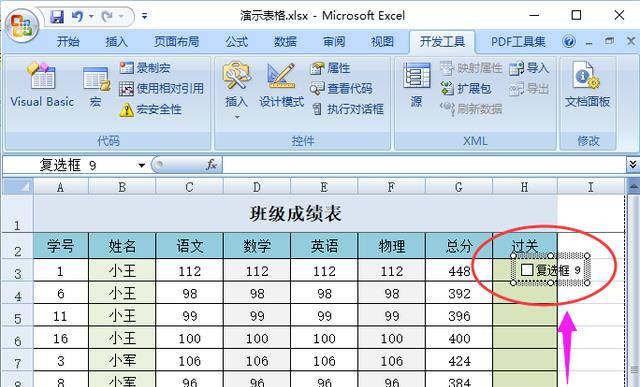
Task: Select the total cell 392
Action: coord(459,293)
